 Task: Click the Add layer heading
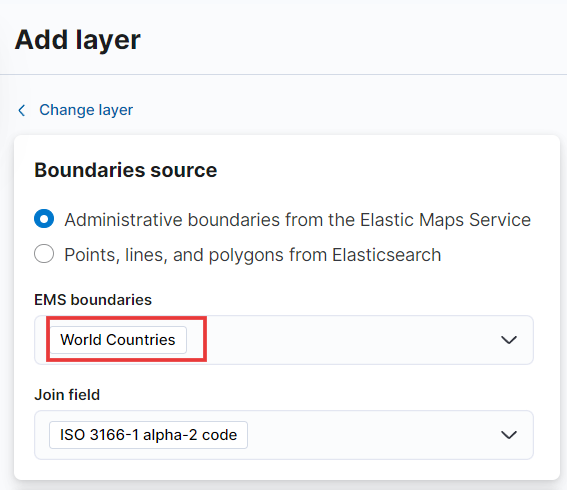tap(77, 40)
